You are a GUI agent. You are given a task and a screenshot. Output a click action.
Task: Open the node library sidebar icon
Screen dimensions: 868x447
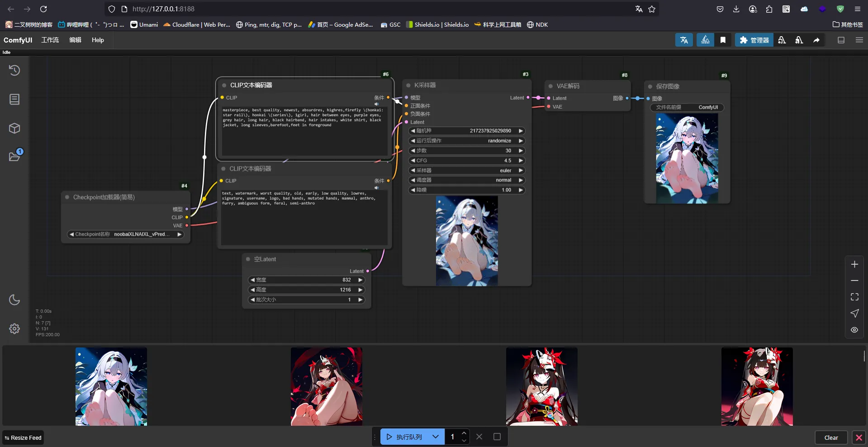coord(14,100)
